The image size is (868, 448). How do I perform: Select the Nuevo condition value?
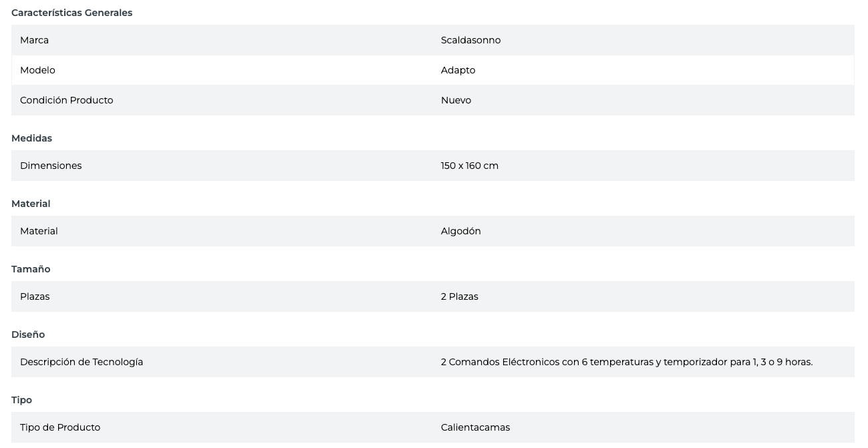click(x=456, y=100)
